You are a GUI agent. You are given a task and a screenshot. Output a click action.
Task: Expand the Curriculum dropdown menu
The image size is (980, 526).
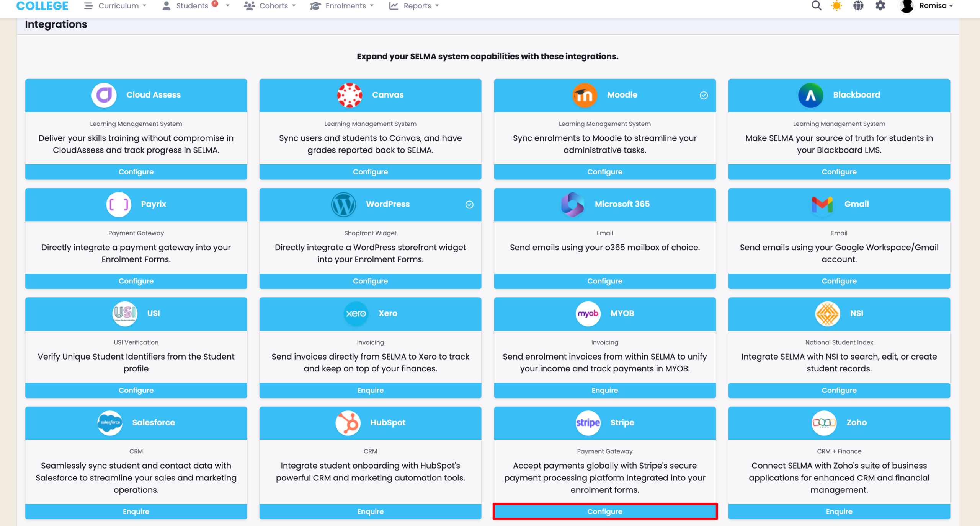coord(116,6)
